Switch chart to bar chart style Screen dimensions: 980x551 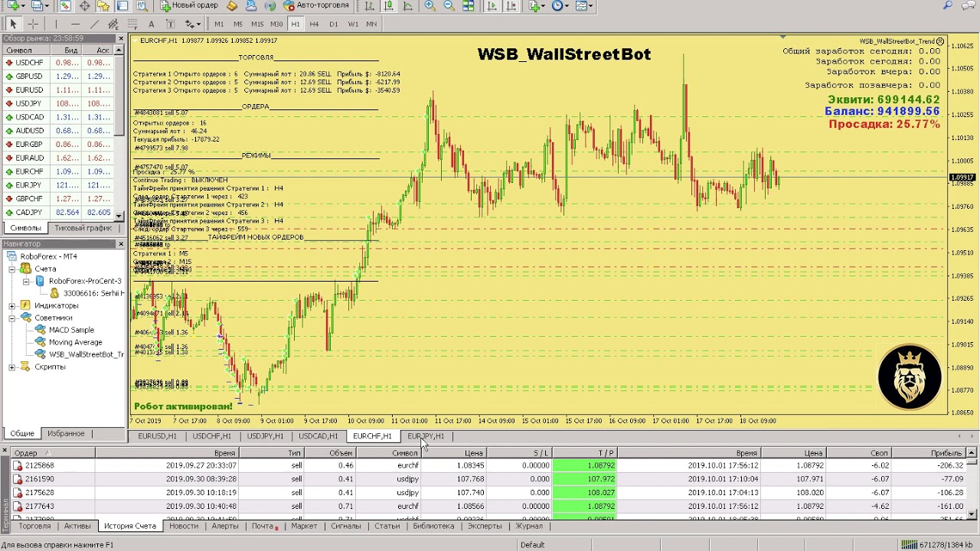pos(369,5)
